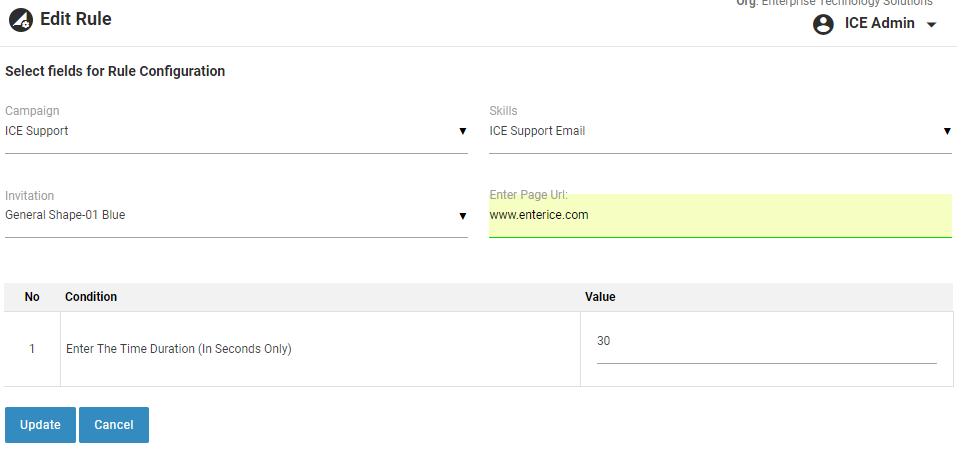Viewport: 957px width, 456px height.
Task: Click the Enter The Time Duration condition text
Action: (x=178, y=349)
